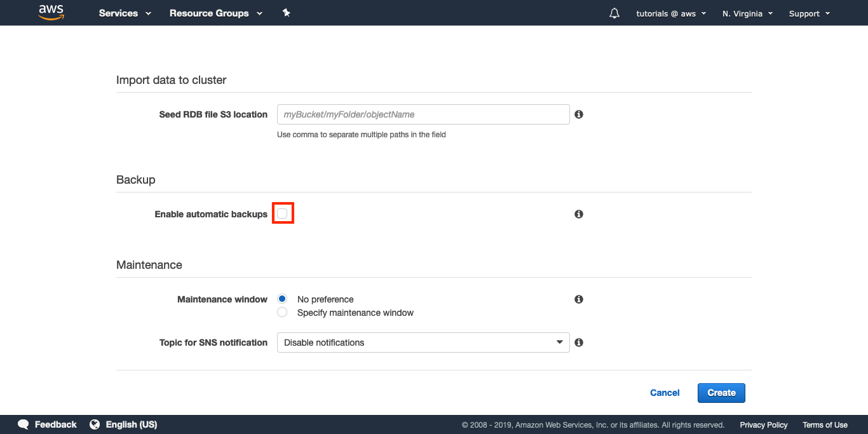Click info icon for Enable automatic backups
This screenshot has height=434, width=868.
pyautogui.click(x=579, y=214)
